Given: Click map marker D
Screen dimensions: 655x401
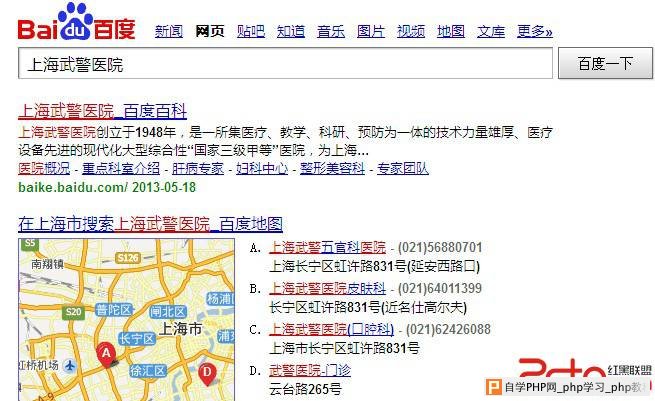Looking at the screenshot, I should click(x=207, y=373).
